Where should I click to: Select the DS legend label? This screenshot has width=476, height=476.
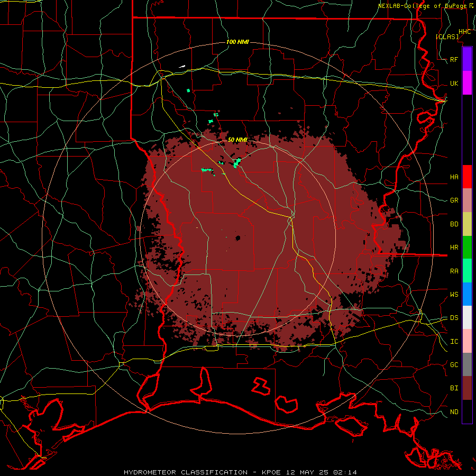454,317
